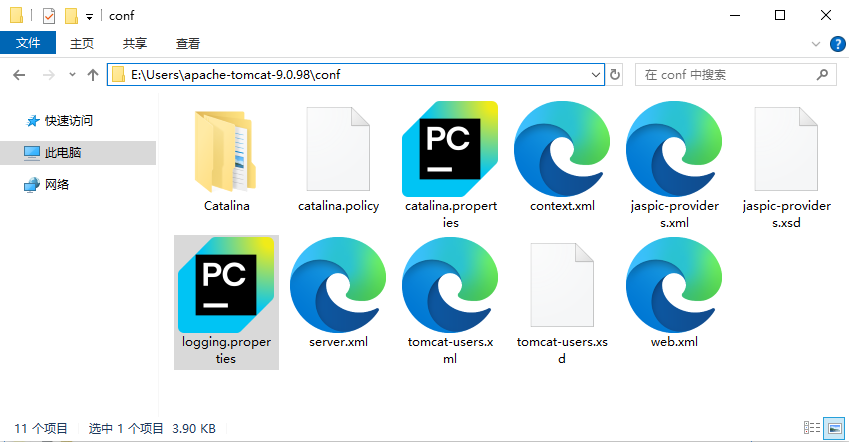The image size is (849, 442).
Task: Click the New Folder quick access icon
Action: [x=71, y=16]
